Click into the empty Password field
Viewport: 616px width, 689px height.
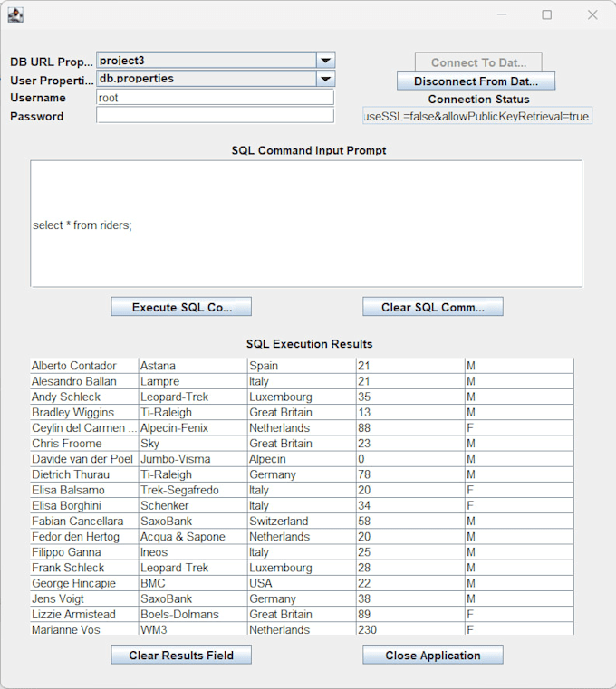215,116
